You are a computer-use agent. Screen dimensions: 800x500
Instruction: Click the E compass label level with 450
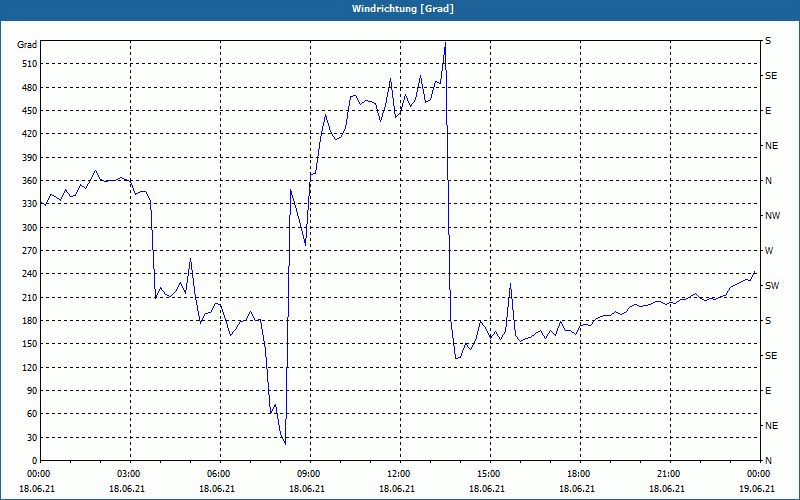(768, 111)
